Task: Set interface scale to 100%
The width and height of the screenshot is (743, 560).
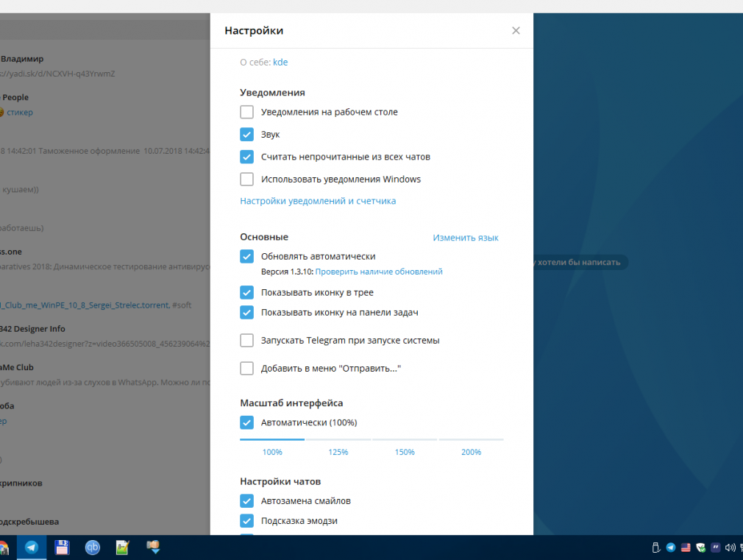Action: (272, 452)
